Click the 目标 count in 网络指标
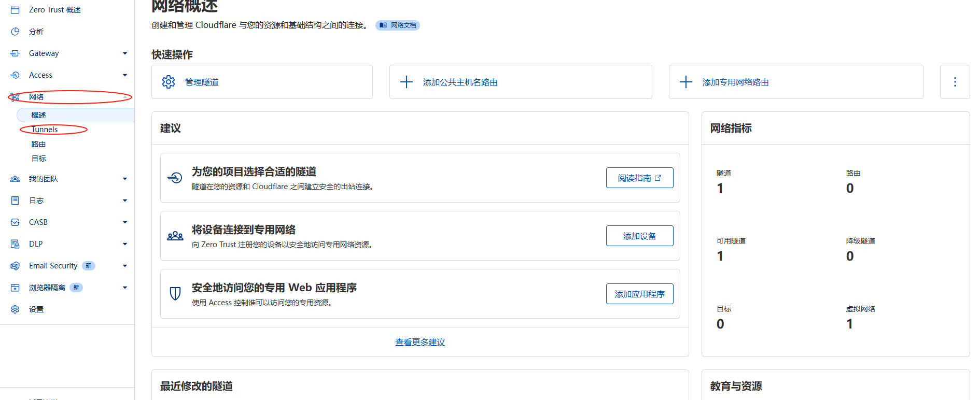 coord(720,324)
